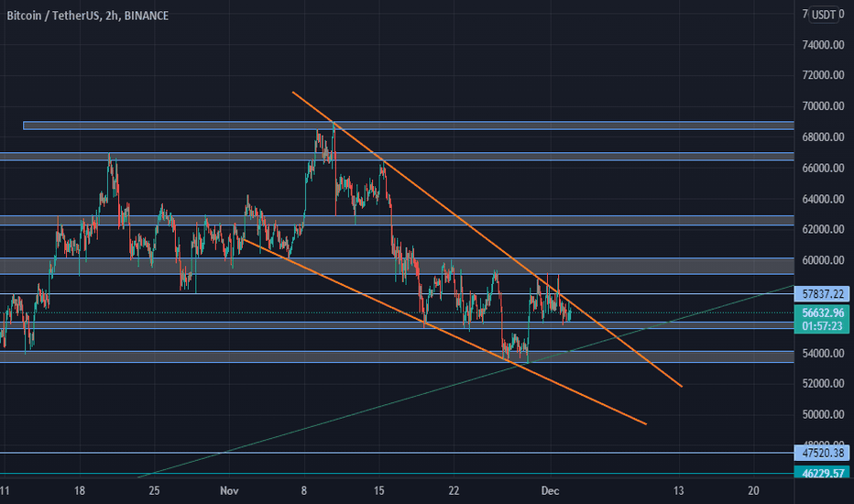Select the 47520.38 price level label
Viewport: 854px width, 504px height.
pos(823,453)
